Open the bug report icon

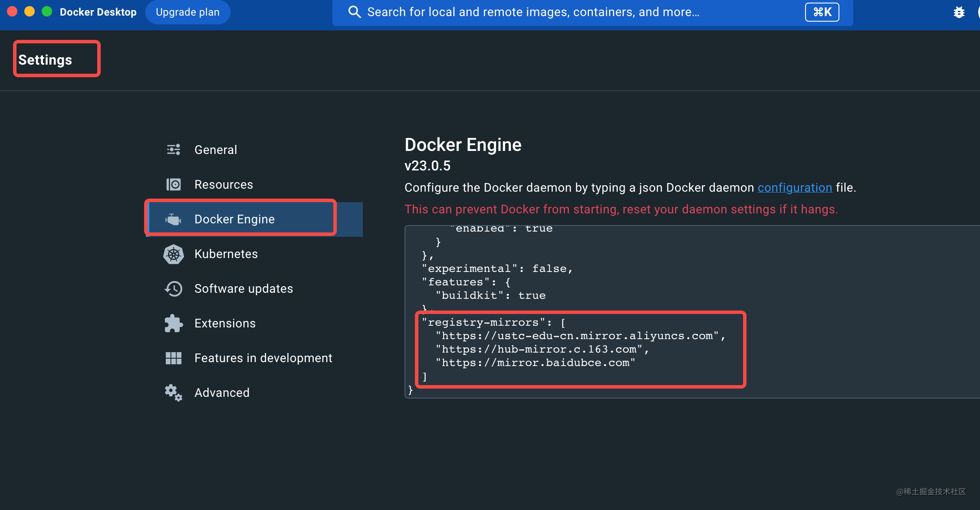click(x=959, y=12)
